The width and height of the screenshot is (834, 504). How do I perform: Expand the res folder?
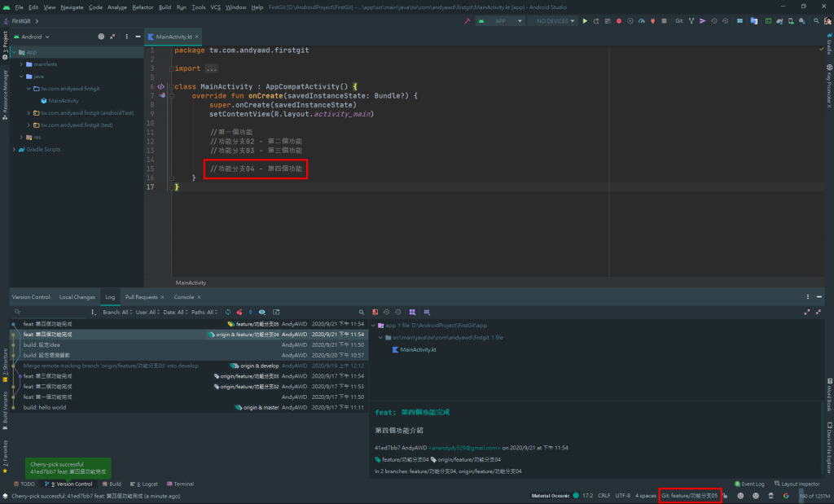pos(21,137)
